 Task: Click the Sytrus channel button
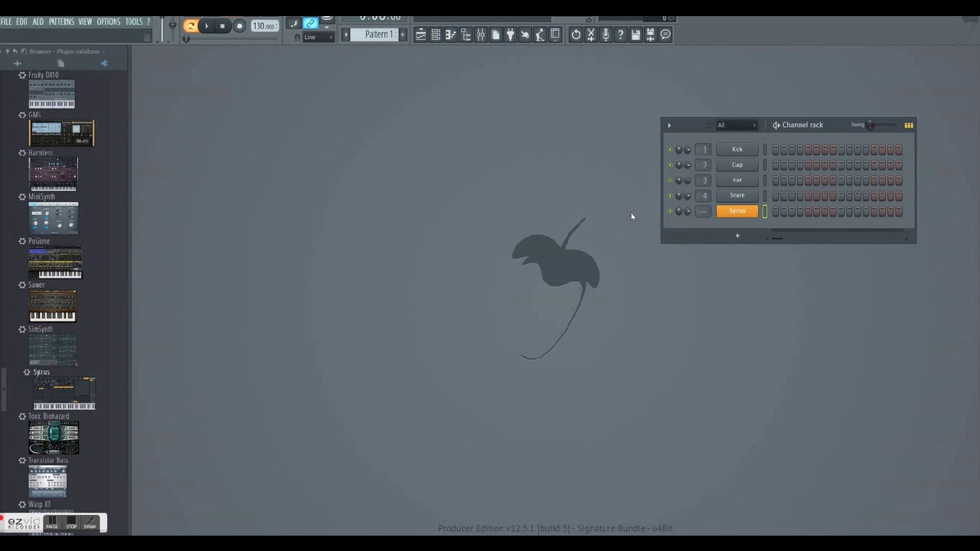[737, 210]
